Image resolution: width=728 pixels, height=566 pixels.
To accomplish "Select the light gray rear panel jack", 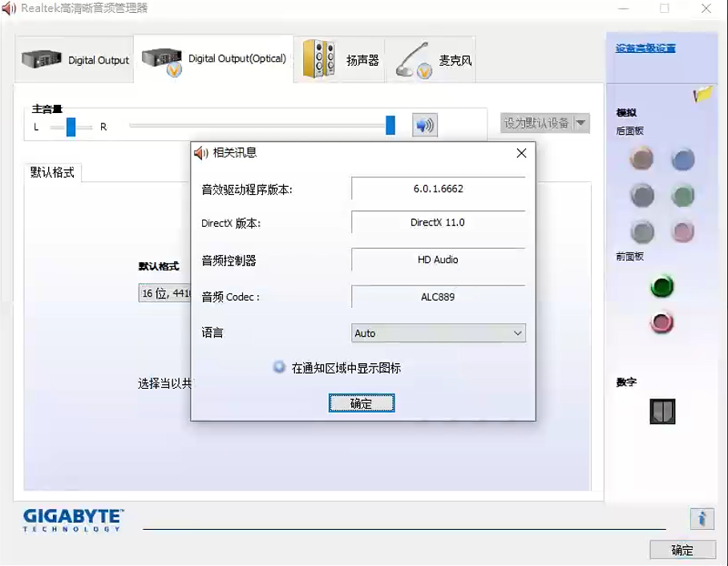I will (x=642, y=231).
